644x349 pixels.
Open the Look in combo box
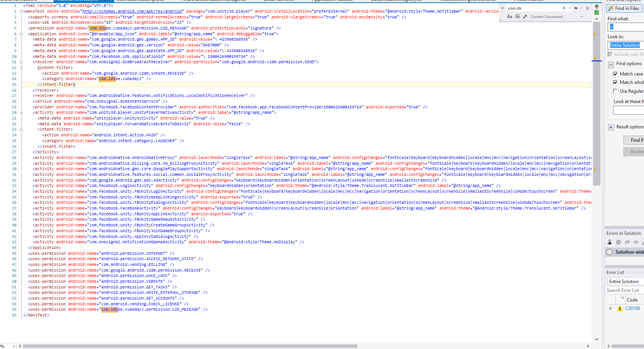[626, 45]
